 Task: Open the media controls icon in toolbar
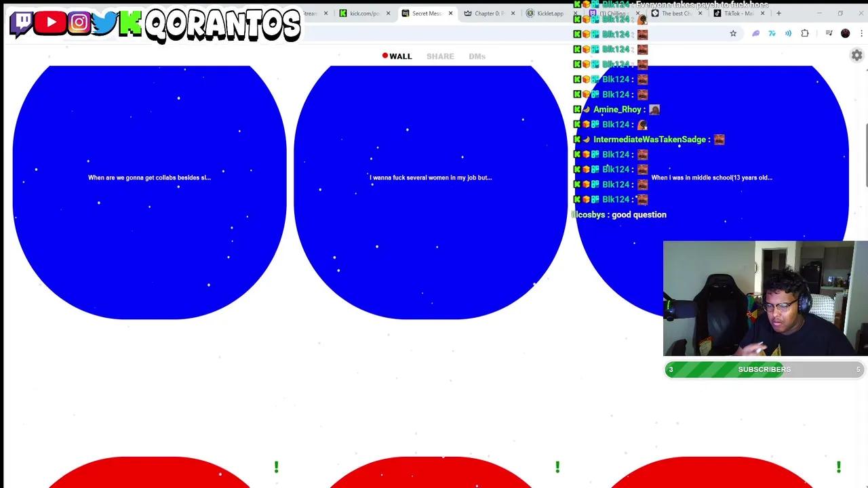[829, 33]
